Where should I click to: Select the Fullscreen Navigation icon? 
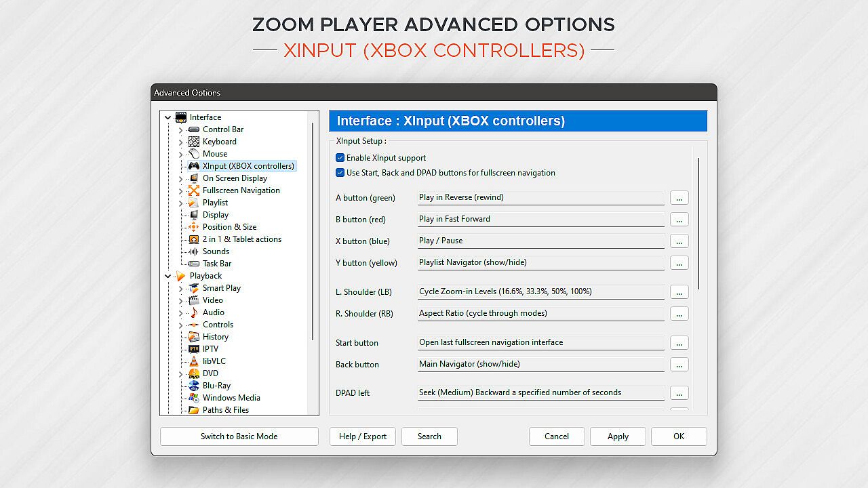(x=194, y=190)
